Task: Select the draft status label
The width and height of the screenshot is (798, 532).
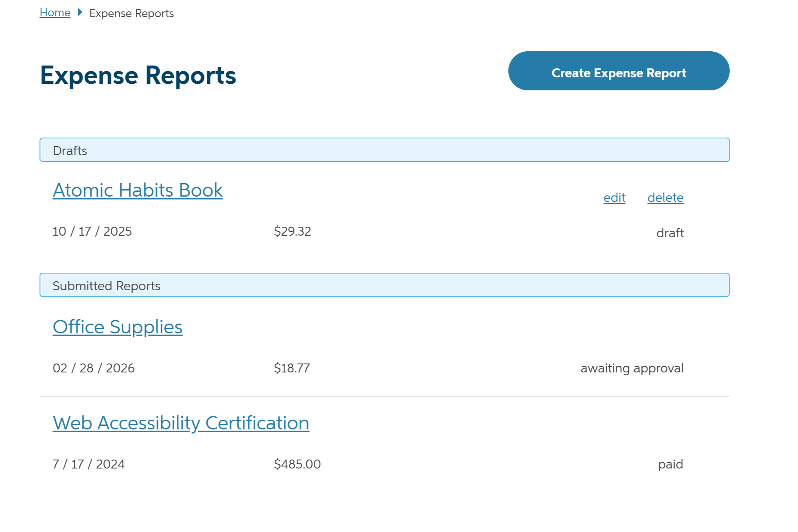Action: (x=670, y=233)
